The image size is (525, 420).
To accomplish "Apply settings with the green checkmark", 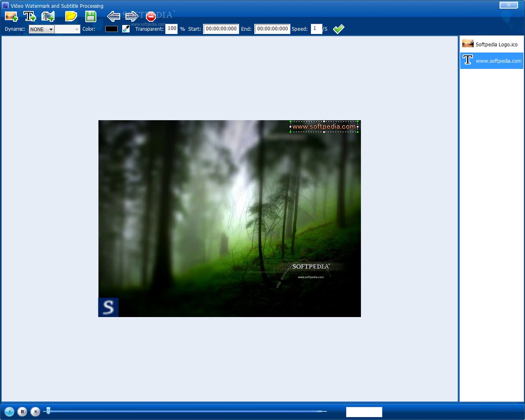I will [339, 29].
